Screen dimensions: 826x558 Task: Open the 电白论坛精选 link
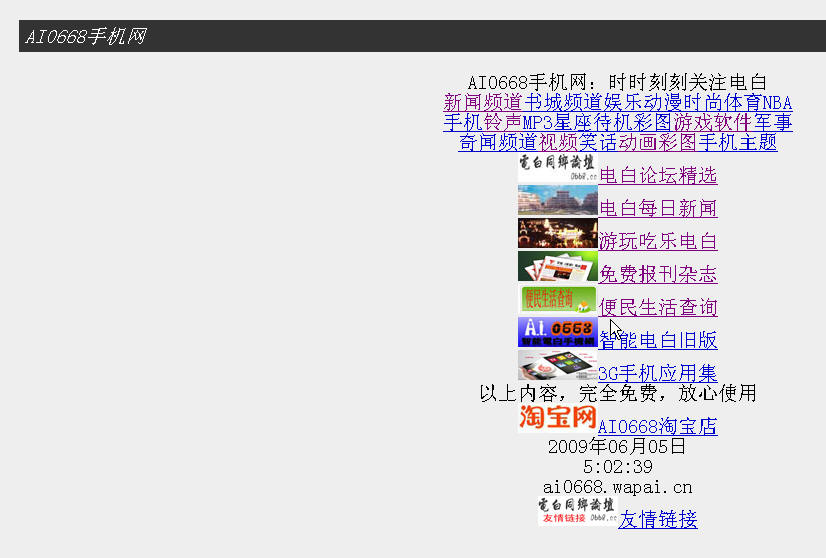[x=658, y=176]
